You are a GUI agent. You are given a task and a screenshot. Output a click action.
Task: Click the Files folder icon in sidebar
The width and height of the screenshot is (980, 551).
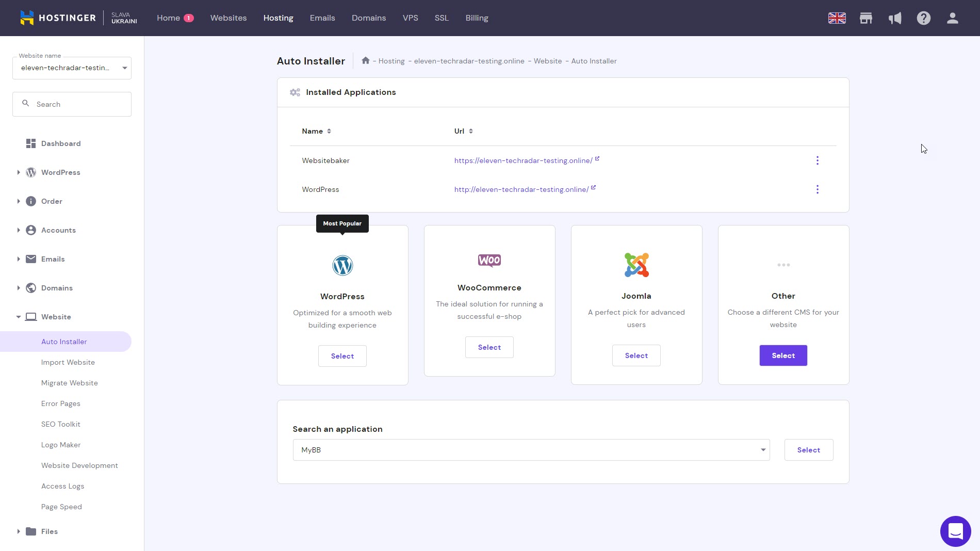[x=31, y=531]
